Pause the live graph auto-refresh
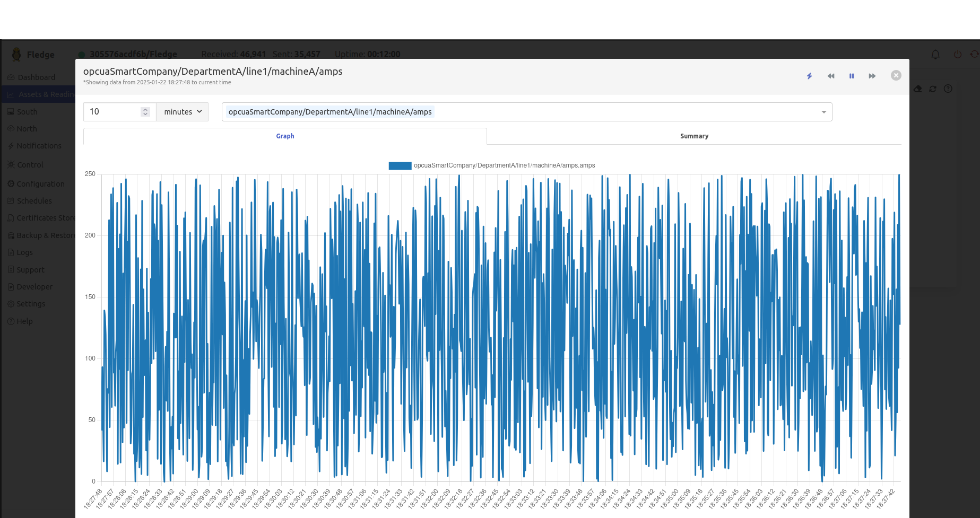980x518 pixels. 851,76
